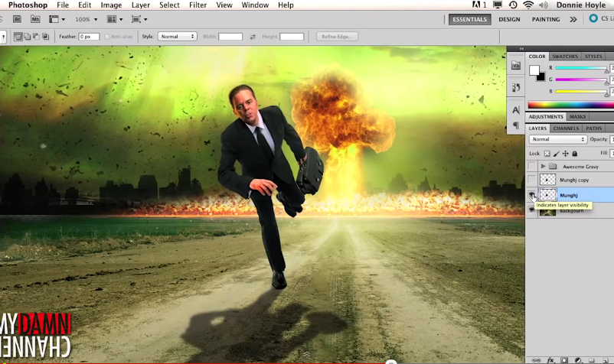The image size is (614, 364).
Task: Open Mini Bridge from the top Mb icon
Action: click(x=35, y=19)
